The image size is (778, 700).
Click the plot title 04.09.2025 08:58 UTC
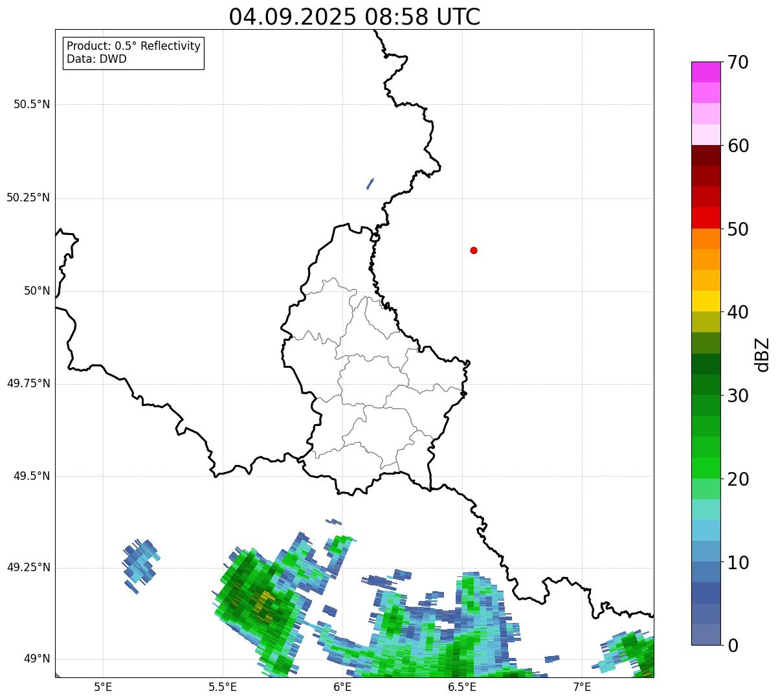355,17
